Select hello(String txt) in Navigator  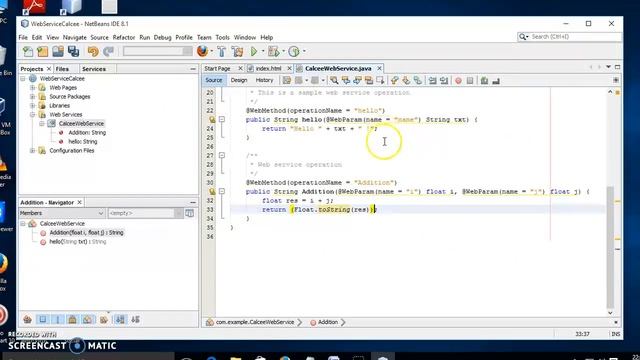tap(78, 242)
